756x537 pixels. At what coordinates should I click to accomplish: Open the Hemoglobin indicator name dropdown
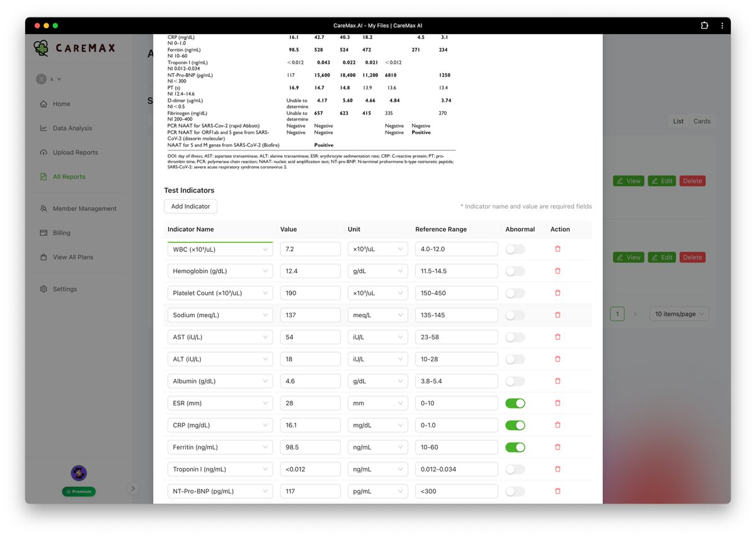tap(220, 271)
